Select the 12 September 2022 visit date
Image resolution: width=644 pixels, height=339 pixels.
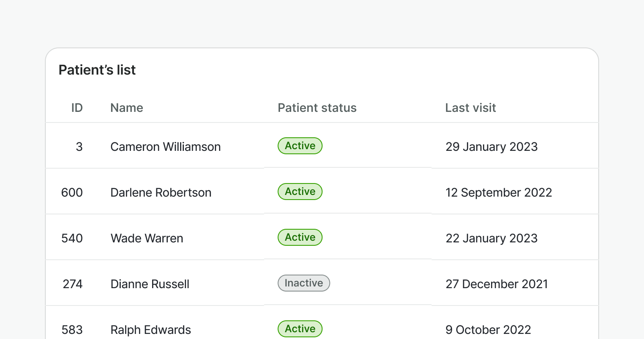pyautogui.click(x=499, y=192)
